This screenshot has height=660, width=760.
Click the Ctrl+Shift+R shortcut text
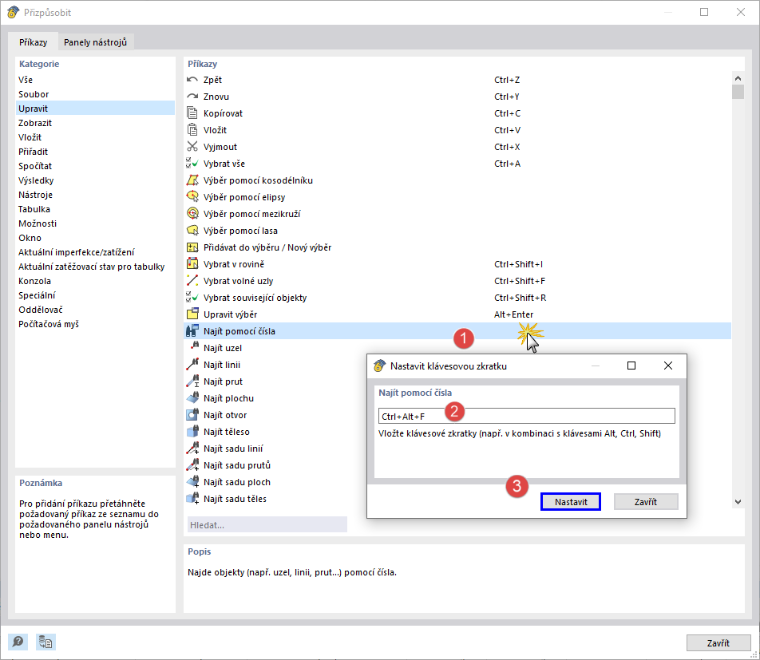[x=520, y=298]
